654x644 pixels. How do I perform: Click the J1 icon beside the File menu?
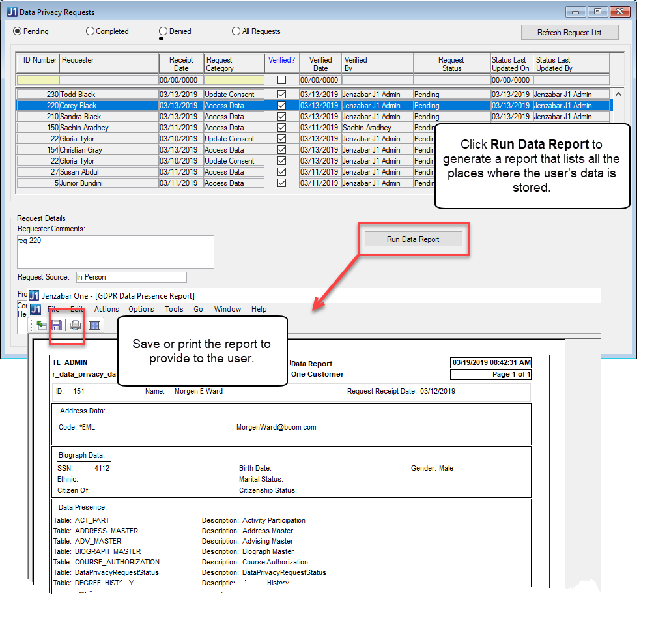[35, 309]
